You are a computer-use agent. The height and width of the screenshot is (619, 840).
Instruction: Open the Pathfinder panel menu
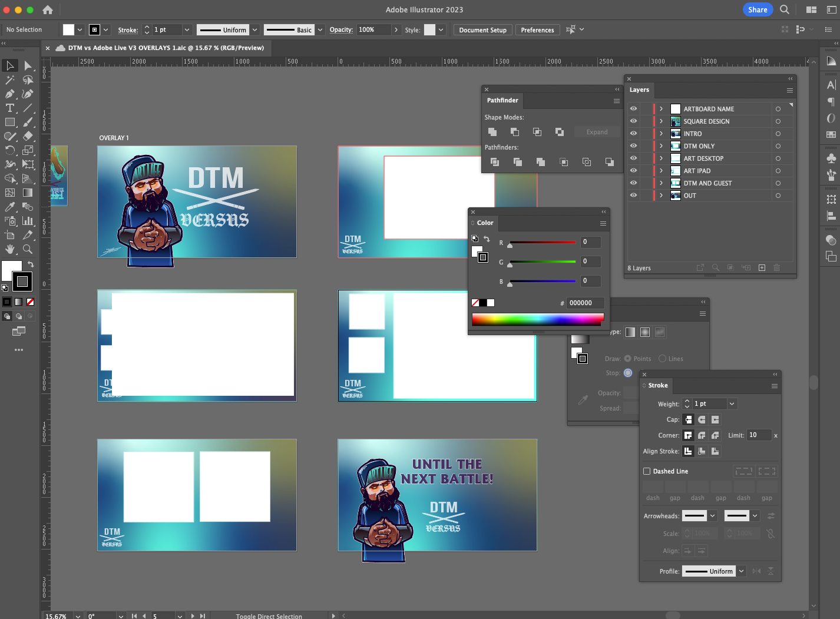616,101
